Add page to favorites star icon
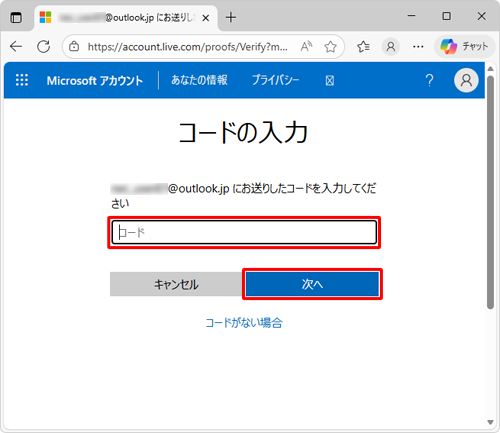The image size is (500, 433). (x=330, y=47)
